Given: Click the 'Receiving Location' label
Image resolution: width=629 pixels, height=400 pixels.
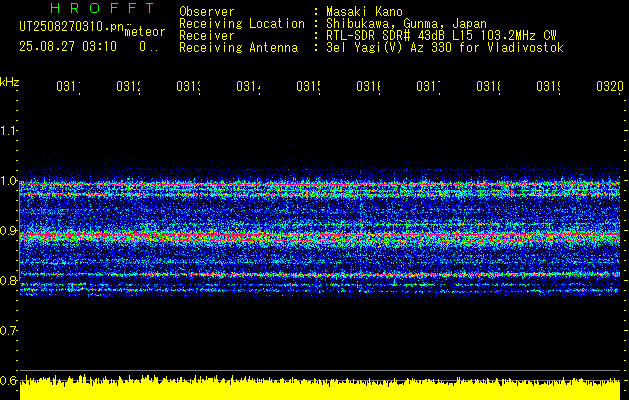Looking at the screenshot, I should point(242,24).
